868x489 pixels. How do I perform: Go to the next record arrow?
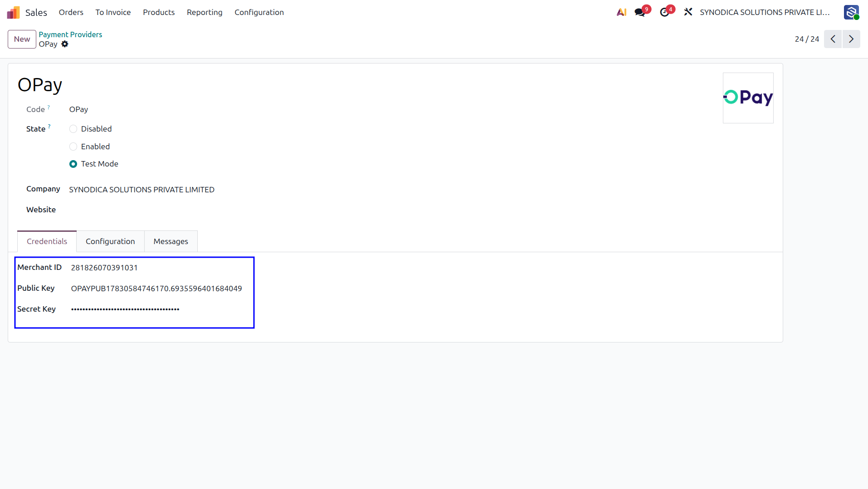tap(851, 39)
